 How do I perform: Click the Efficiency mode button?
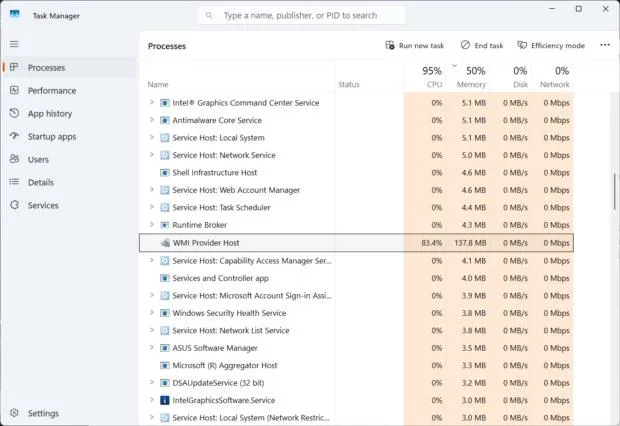[x=551, y=45]
